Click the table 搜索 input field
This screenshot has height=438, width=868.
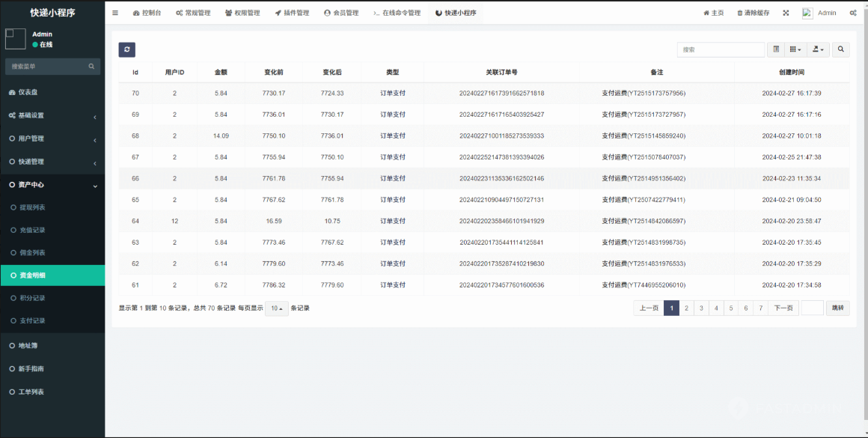coord(720,49)
